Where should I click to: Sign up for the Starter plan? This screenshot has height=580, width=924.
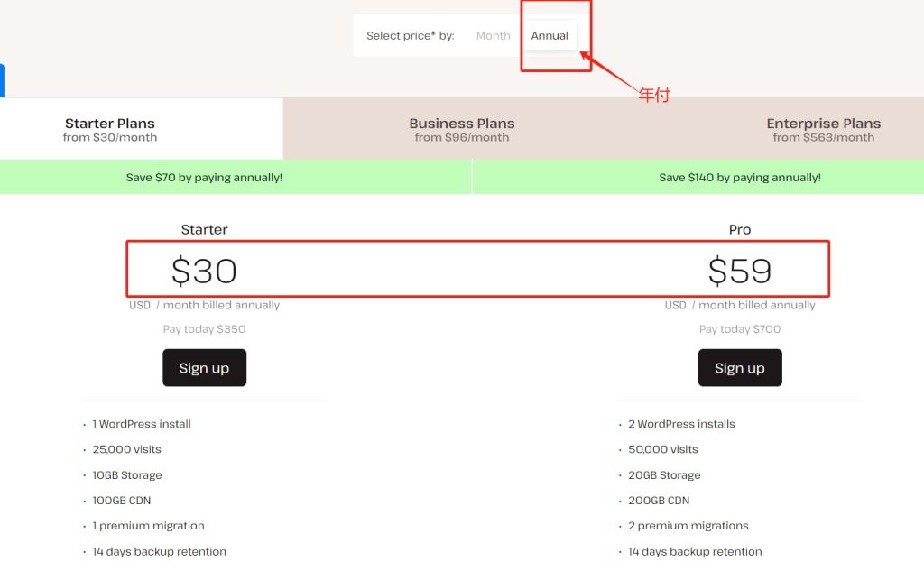(x=204, y=367)
